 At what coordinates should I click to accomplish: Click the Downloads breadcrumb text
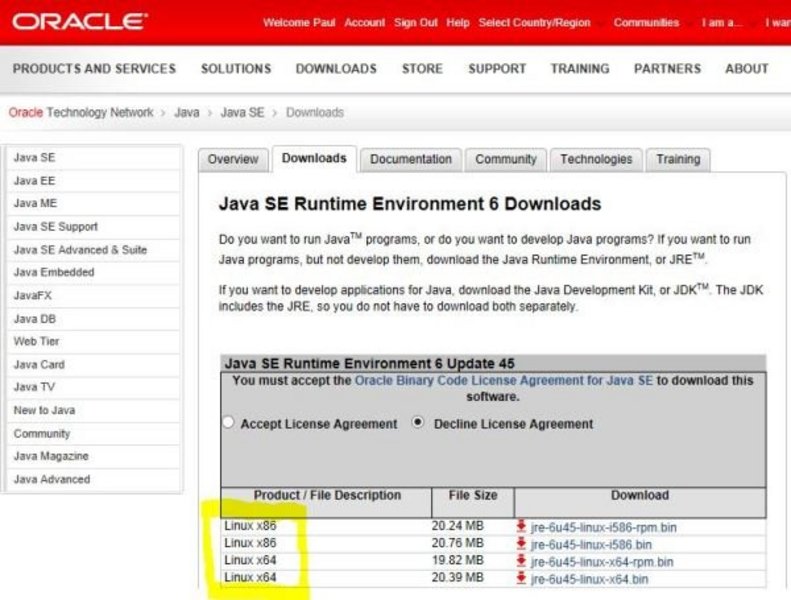click(315, 113)
